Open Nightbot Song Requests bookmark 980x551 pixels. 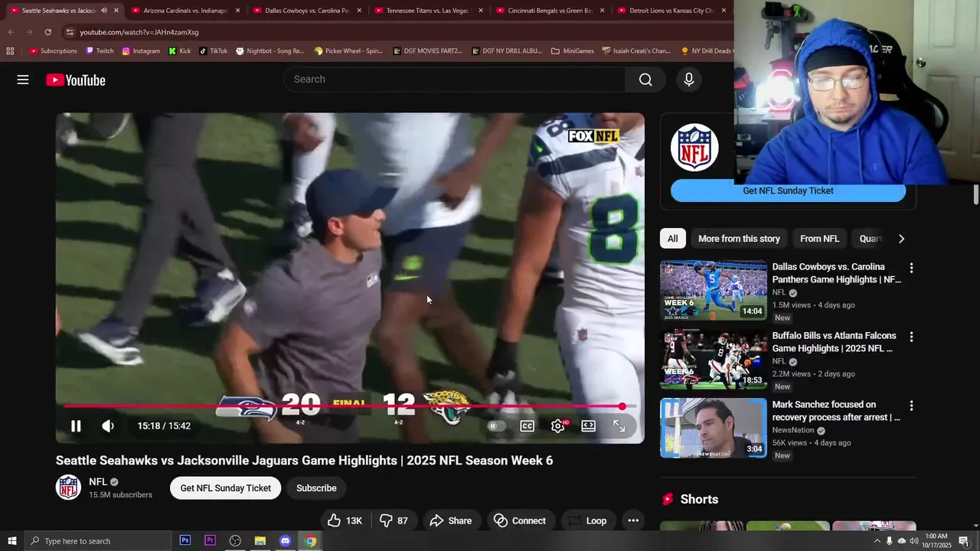[270, 51]
